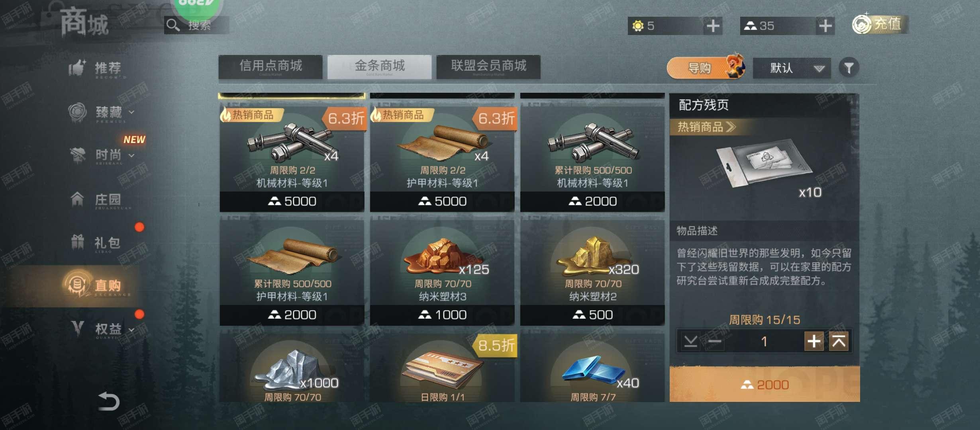Screen dimensions: 980x430
Task: Open the 默认 sort dropdown
Action: tap(792, 68)
